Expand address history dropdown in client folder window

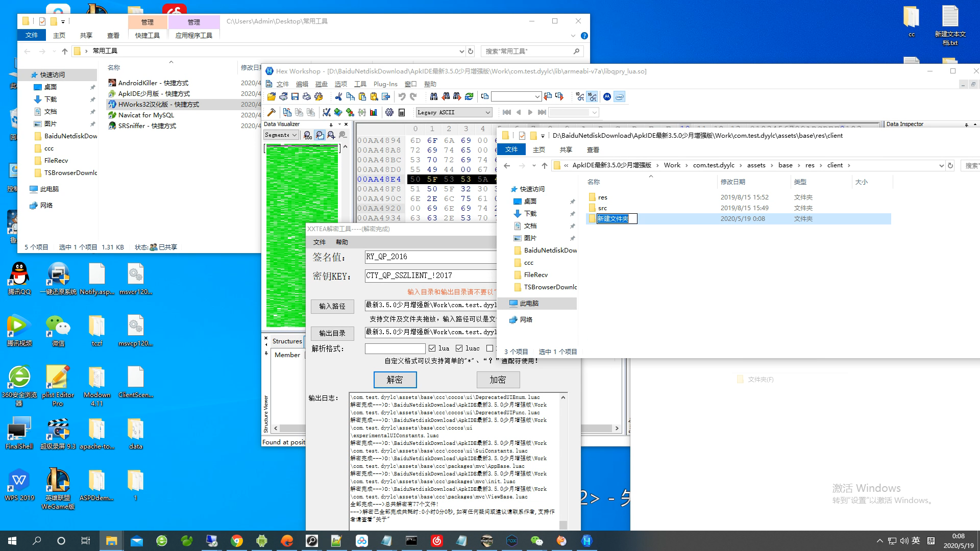(941, 165)
